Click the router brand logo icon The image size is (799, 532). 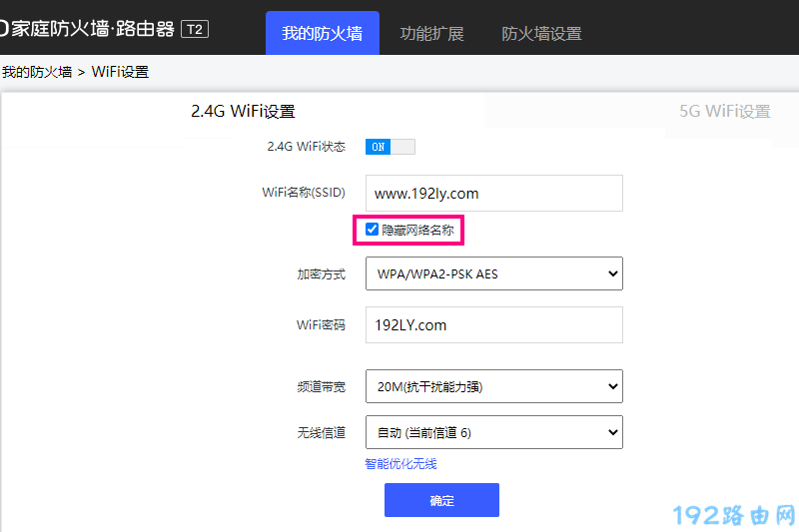(x=3, y=29)
